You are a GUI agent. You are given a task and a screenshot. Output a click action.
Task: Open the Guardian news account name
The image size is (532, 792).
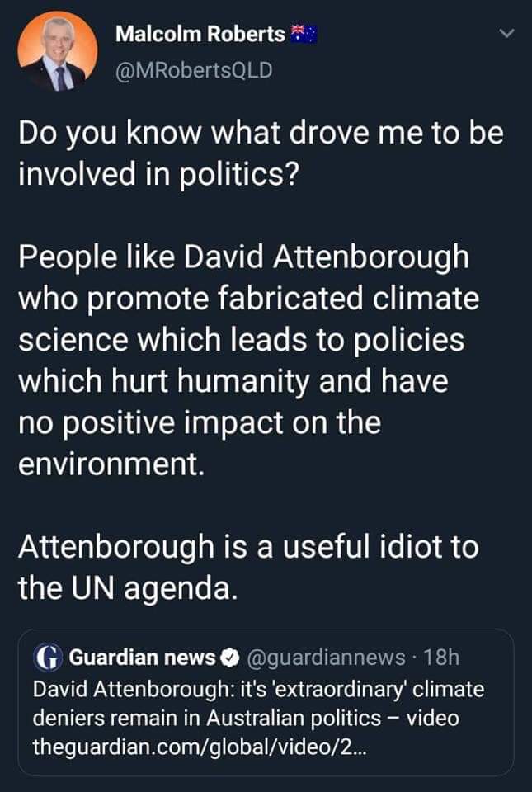pos(142,658)
